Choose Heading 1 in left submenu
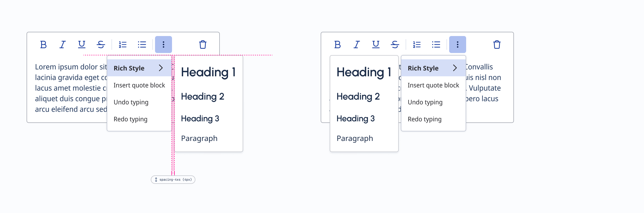The width and height of the screenshot is (644, 213). coord(208,72)
